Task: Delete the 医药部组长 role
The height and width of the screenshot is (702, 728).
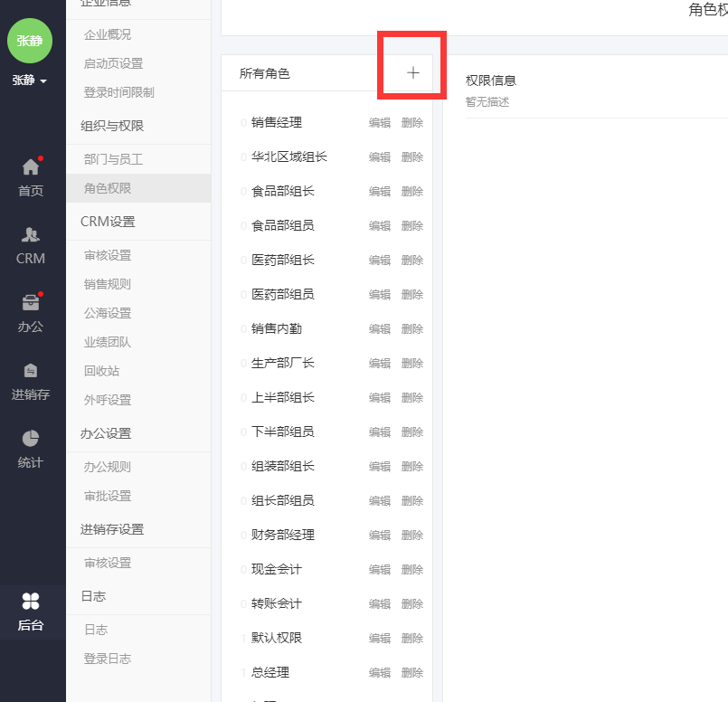Action: 412,260
